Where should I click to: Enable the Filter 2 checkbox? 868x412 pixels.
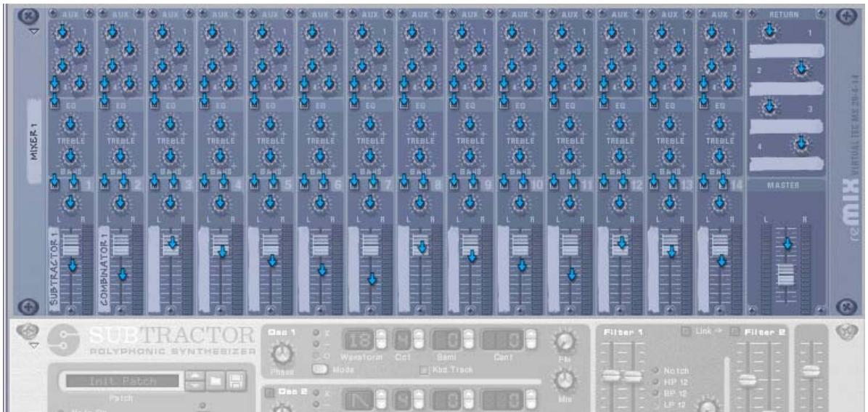[735, 331]
